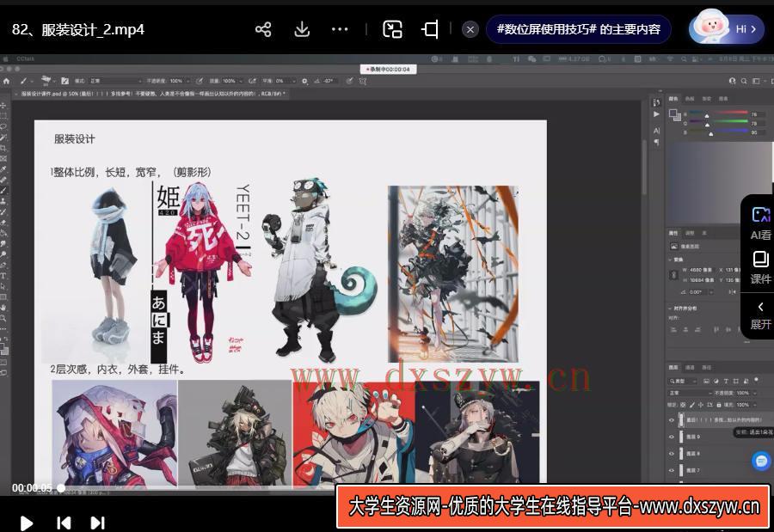
Task: Skip to the next video
Action: [x=98, y=523]
